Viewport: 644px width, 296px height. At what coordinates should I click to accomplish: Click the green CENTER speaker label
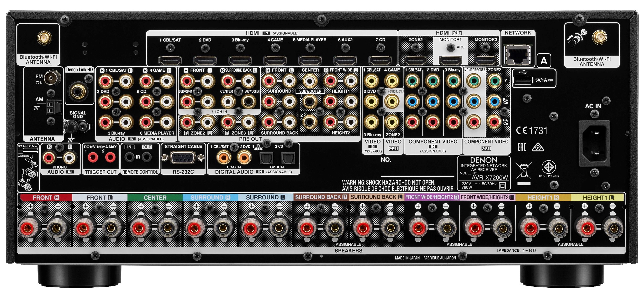tap(155, 197)
